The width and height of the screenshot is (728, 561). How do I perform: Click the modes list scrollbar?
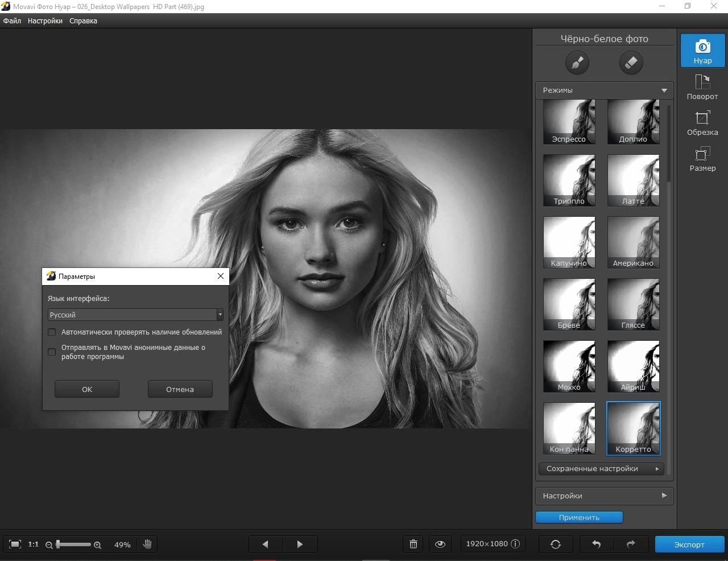(669, 142)
